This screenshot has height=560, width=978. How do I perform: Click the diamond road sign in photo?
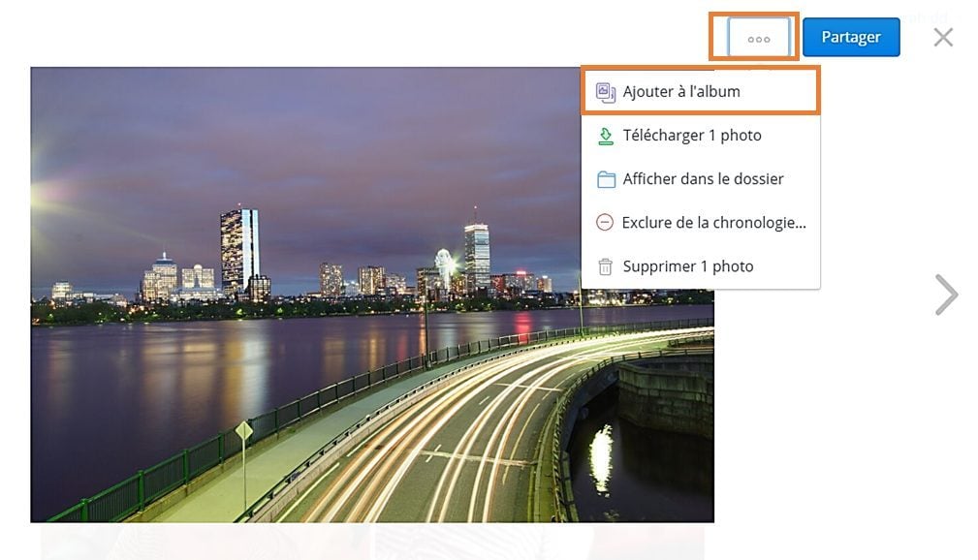[x=244, y=430]
